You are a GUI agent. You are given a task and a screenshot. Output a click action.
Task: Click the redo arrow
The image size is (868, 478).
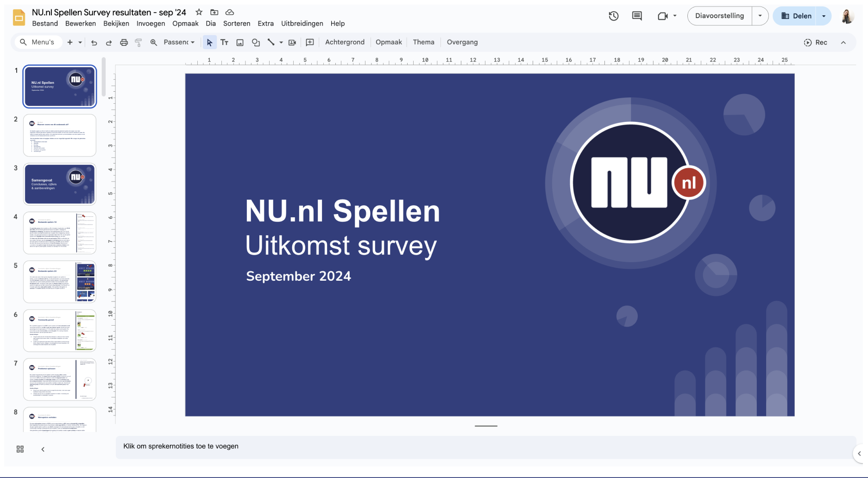click(x=109, y=42)
